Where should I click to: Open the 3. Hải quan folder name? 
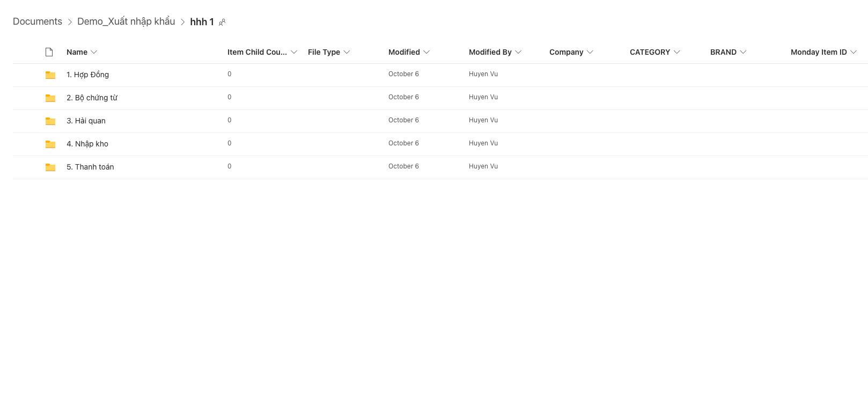[x=86, y=121]
